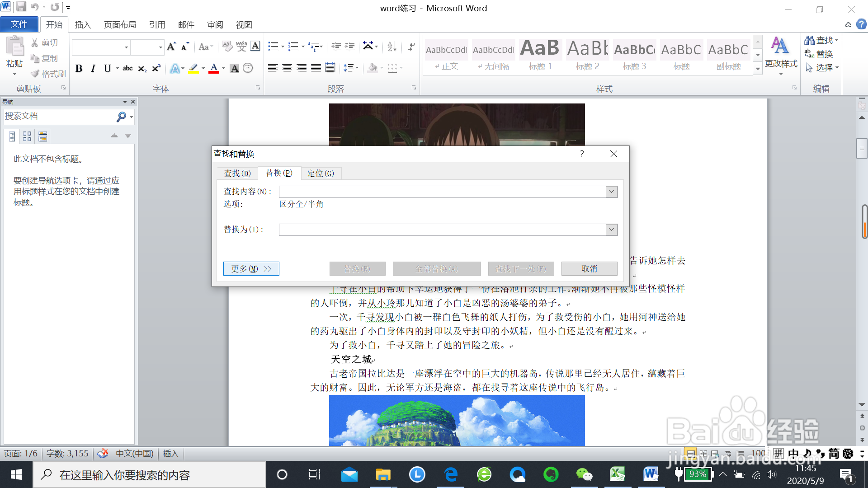The height and width of the screenshot is (488, 868).
Task: Open the 更改样式 menu
Action: (x=781, y=56)
